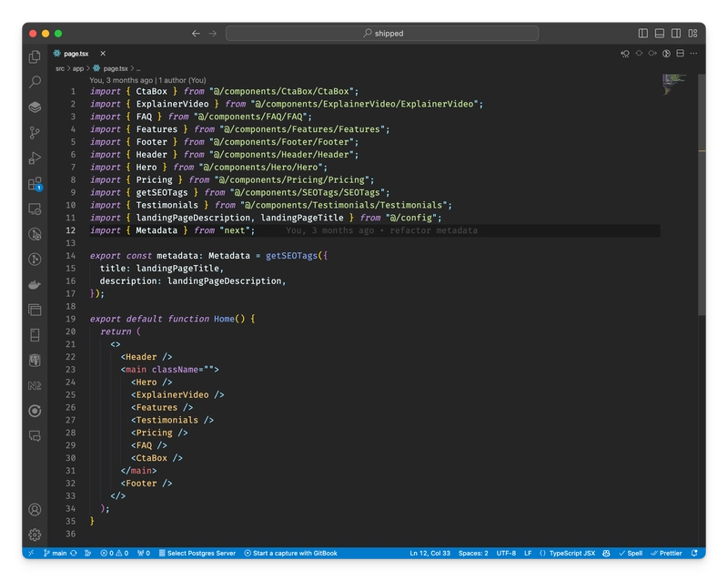The height and width of the screenshot is (581, 728).
Task: Close the page.tsx tab
Action: tap(103, 54)
